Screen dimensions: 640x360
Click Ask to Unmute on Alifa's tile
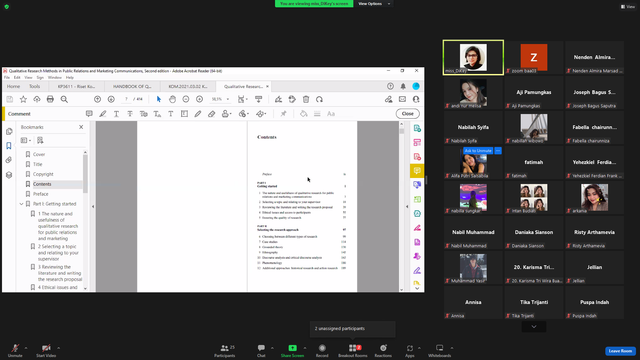tap(478, 151)
